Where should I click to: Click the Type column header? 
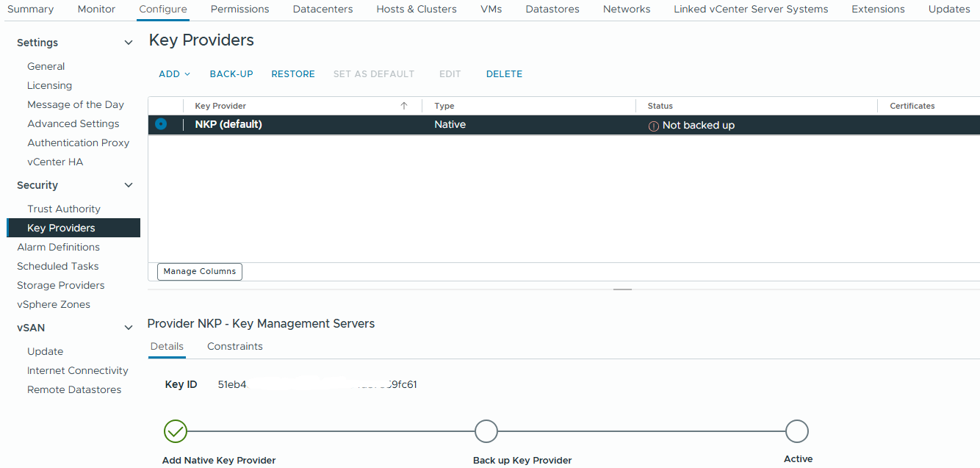coord(444,106)
